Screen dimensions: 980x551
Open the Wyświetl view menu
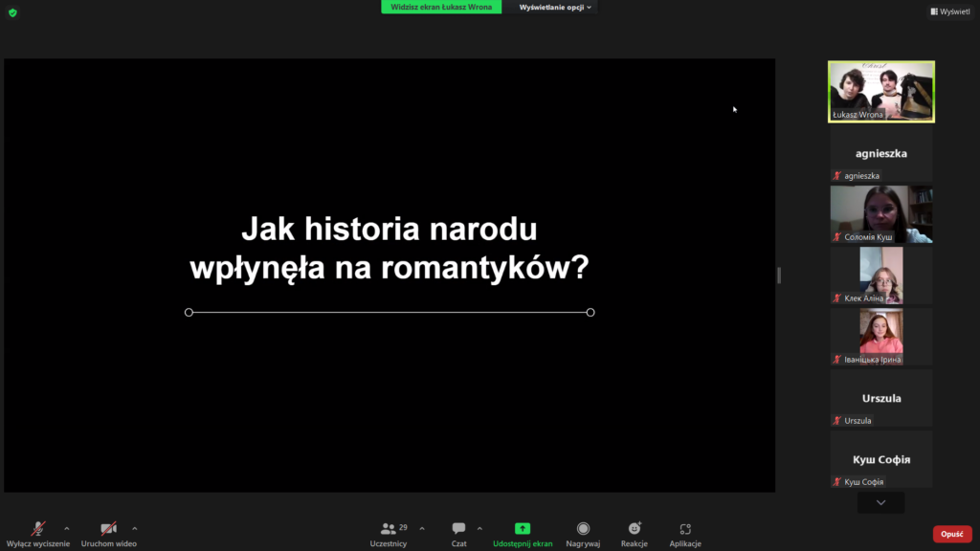coord(949,11)
